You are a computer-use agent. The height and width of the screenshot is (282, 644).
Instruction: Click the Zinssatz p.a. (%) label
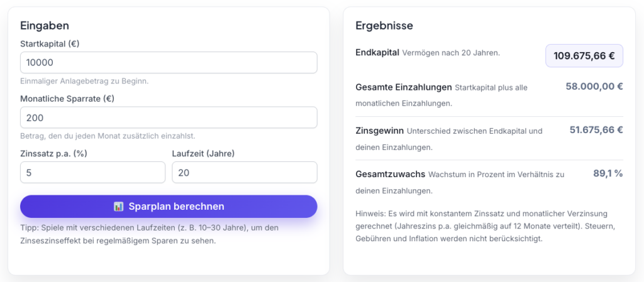(x=53, y=153)
